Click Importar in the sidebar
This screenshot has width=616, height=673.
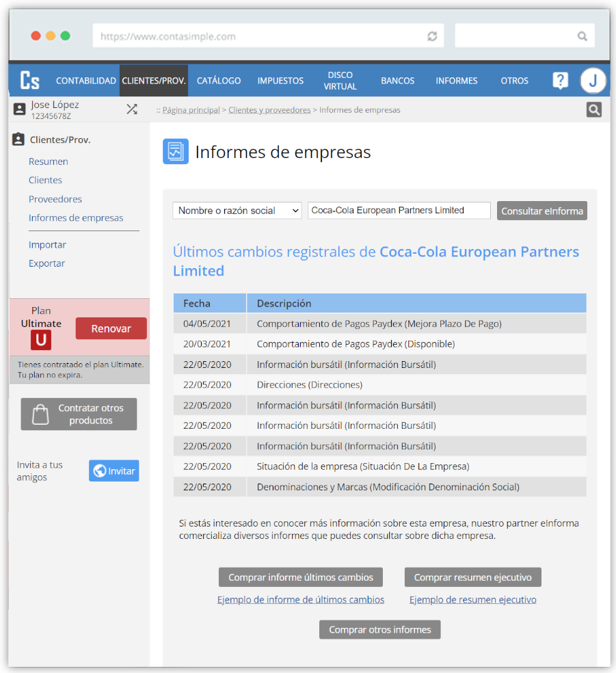(48, 245)
